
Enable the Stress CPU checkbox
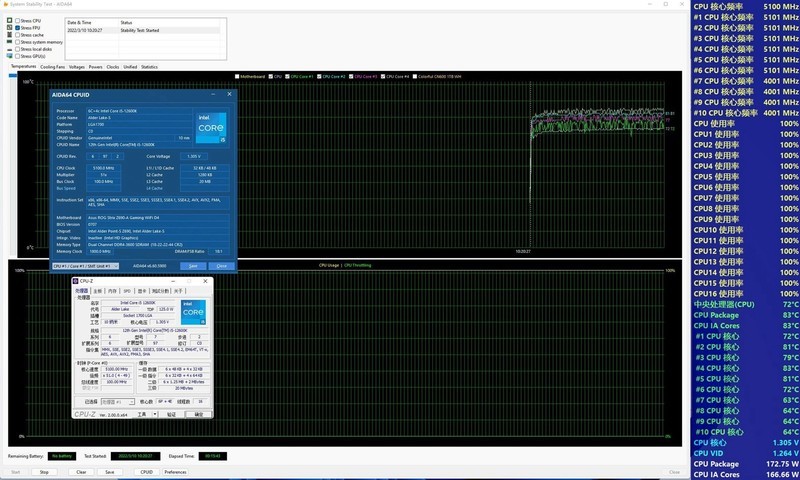(x=17, y=20)
